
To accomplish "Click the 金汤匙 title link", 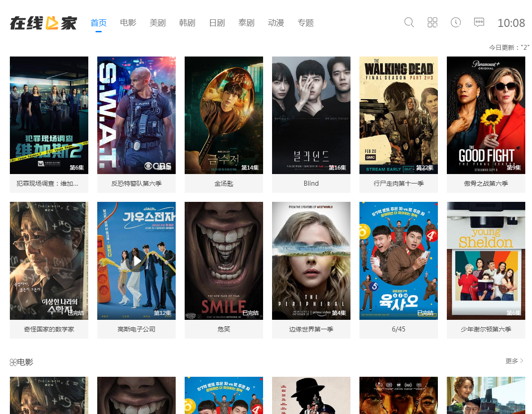I will tap(224, 183).
